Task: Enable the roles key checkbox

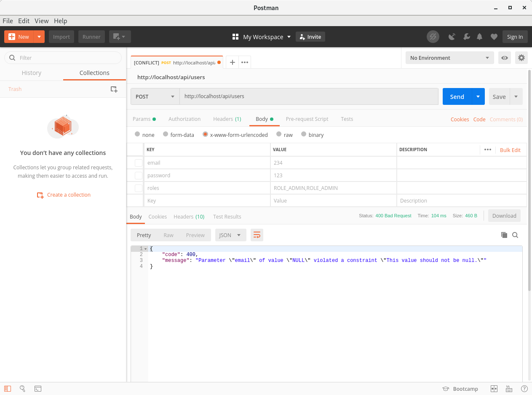Action: (x=139, y=188)
